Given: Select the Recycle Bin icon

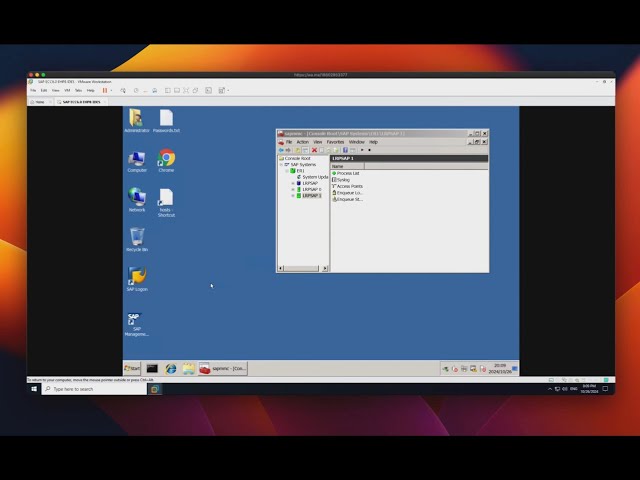Looking at the screenshot, I should [x=137, y=240].
